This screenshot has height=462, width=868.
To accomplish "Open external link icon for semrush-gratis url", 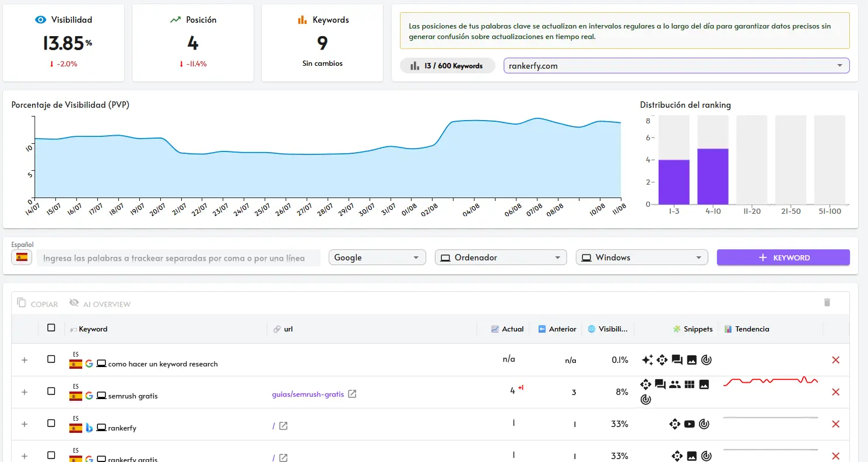I will pyautogui.click(x=352, y=394).
